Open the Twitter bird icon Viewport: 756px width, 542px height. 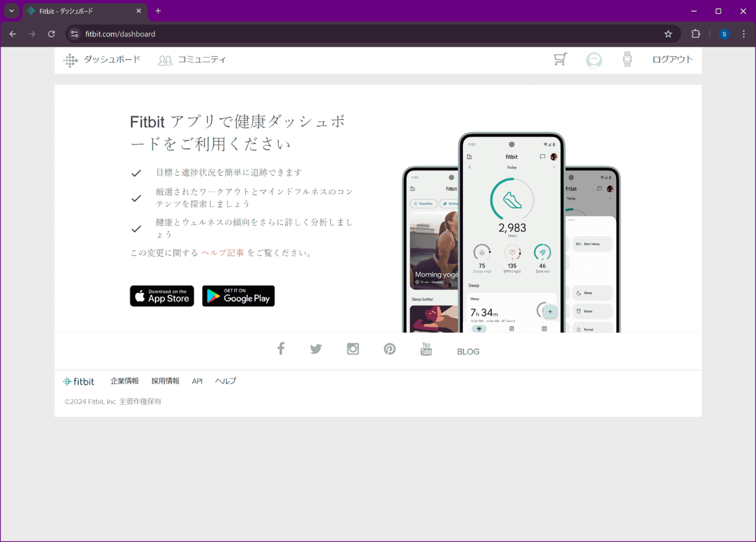tap(316, 349)
